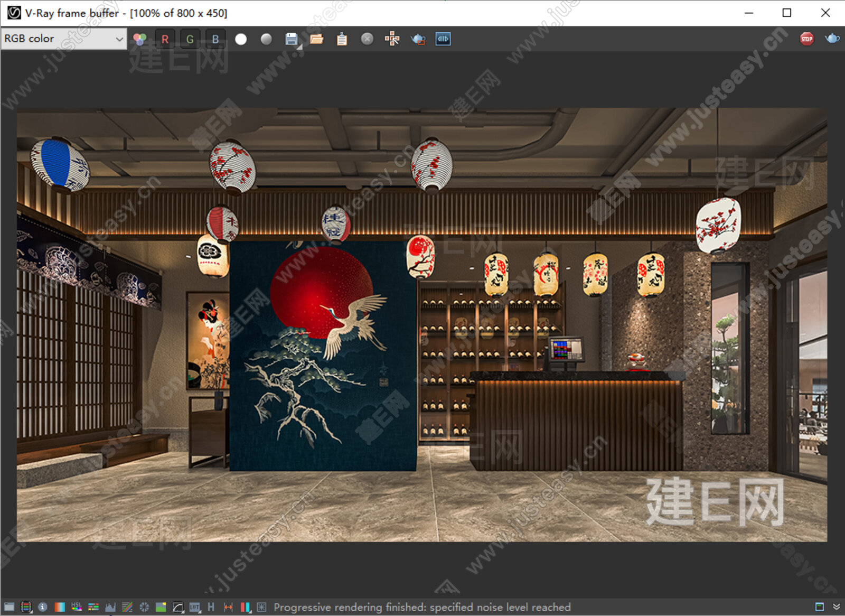This screenshot has height=616, width=845.
Task: Toggle the blue channel button
Action: [x=215, y=39]
